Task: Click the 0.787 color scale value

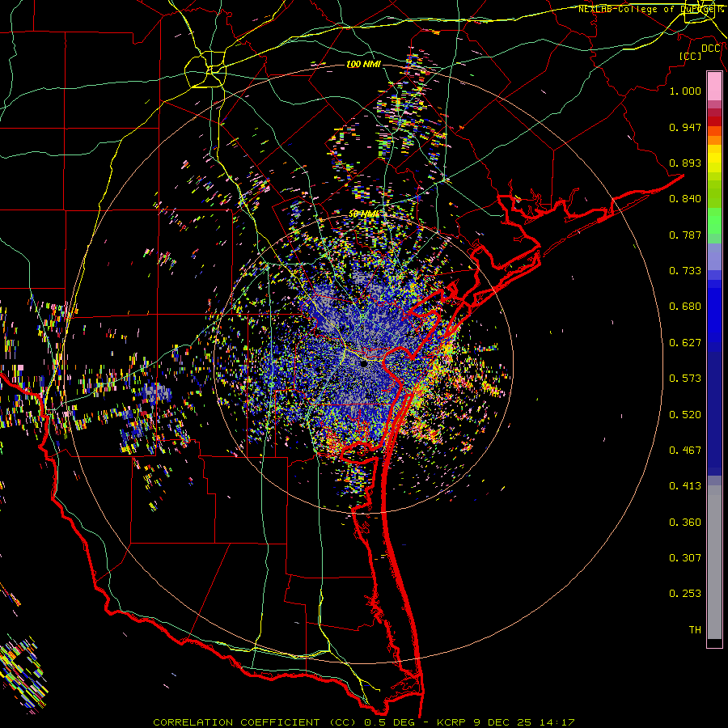Action: click(685, 235)
